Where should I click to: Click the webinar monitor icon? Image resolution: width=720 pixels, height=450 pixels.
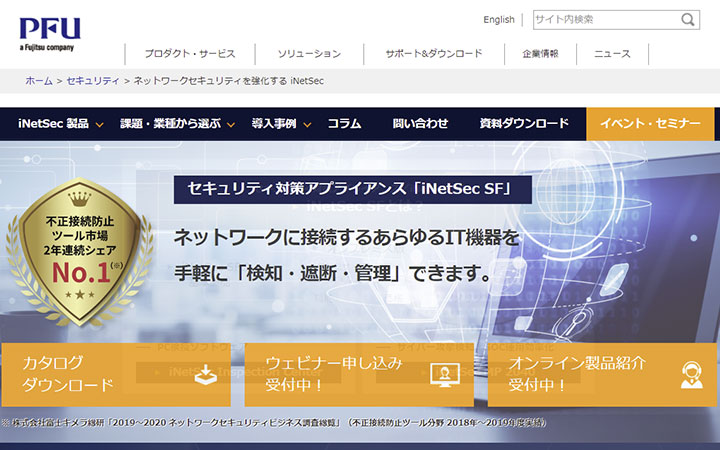pos(445,374)
